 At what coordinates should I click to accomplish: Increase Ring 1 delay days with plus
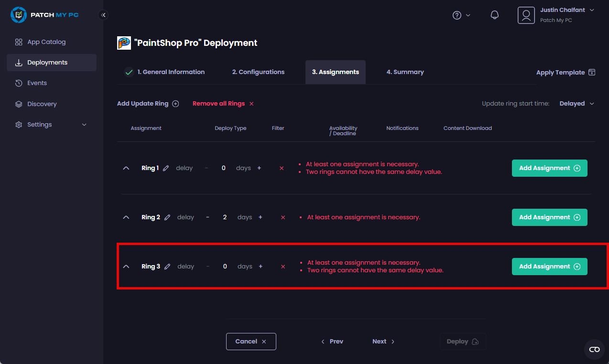point(259,168)
